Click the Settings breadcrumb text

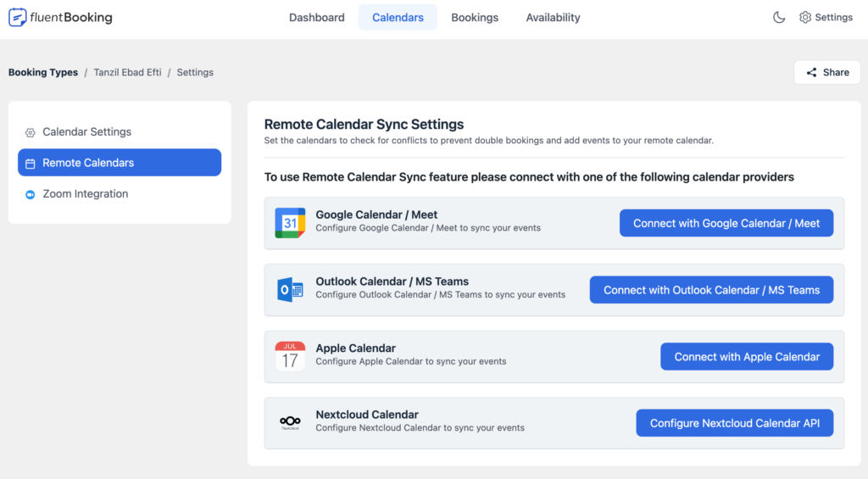[x=195, y=73]
